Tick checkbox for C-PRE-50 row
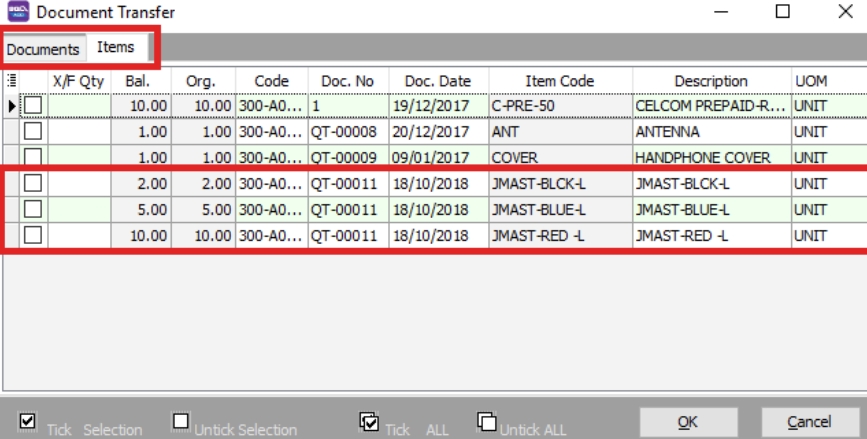 [x=34, y=105]
